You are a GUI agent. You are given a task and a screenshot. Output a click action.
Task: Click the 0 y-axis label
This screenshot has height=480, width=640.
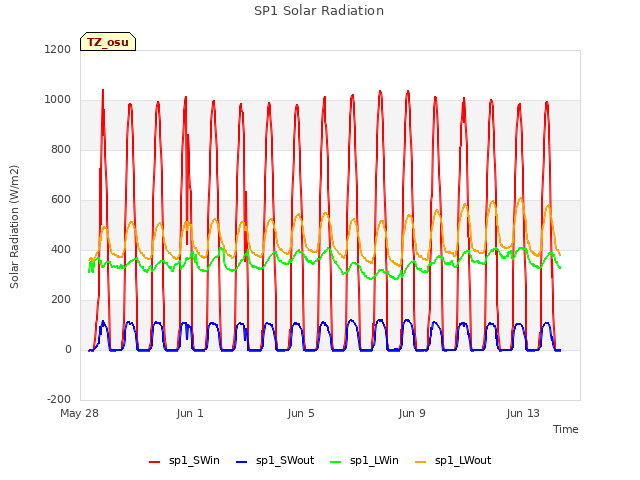[68, 350]
